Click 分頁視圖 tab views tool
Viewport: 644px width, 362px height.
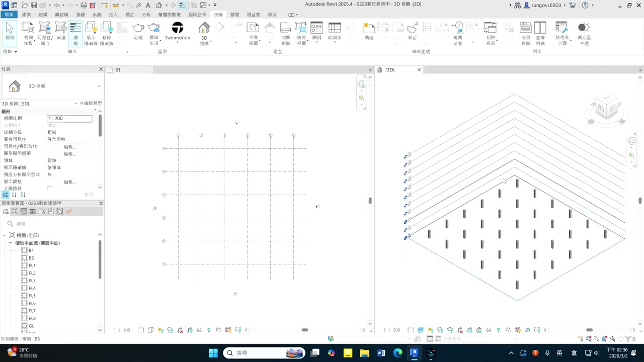pyautogui.click(x=525, y=33)
